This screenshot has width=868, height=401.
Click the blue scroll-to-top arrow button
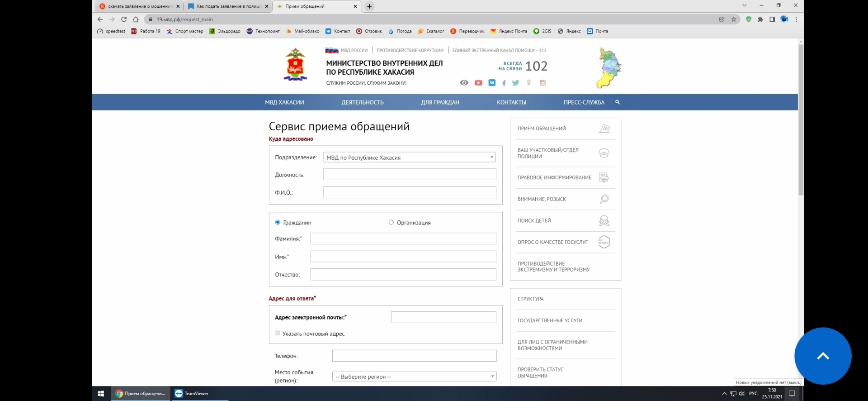[x=823, y=356]
